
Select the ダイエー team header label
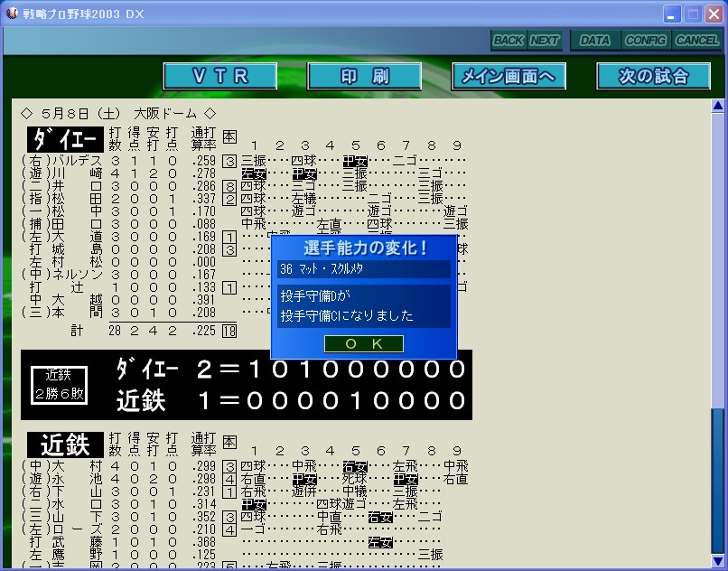(63, 140)
